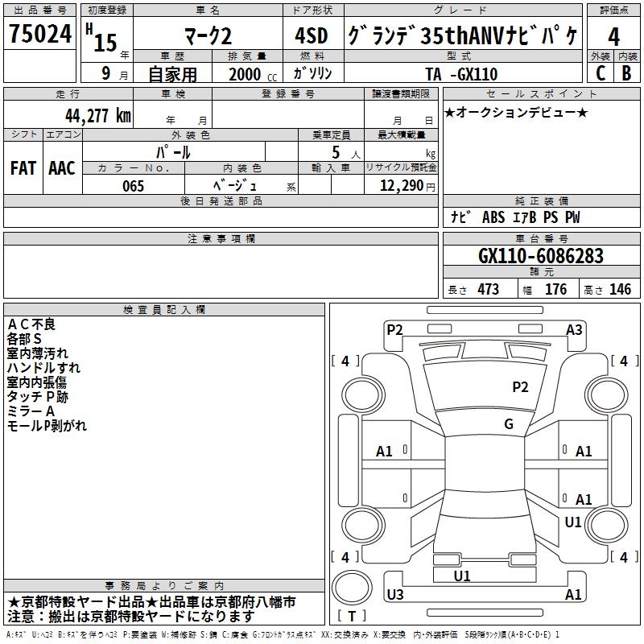Select the A1 mark on the rear bumper

pyautogui.click(x=573, y=594)
